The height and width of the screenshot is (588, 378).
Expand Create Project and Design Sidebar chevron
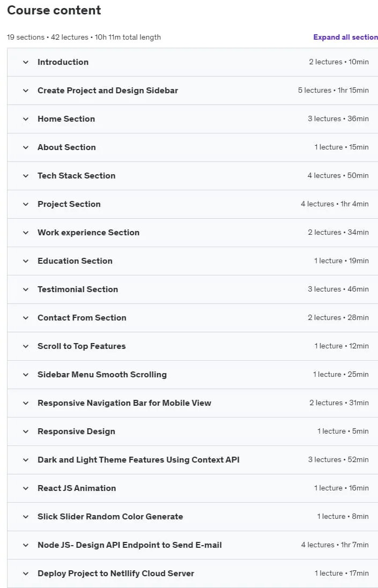[26, 91]
